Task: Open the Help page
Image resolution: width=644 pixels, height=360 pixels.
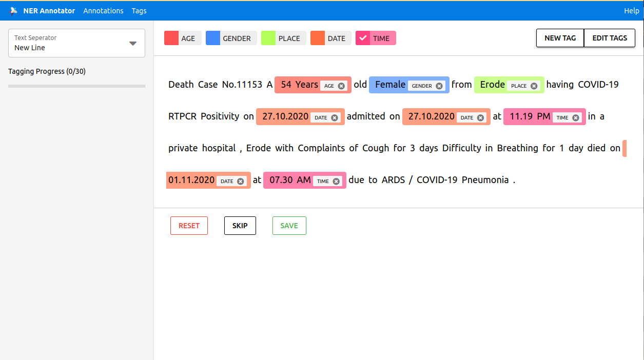Action: (631, 10)
